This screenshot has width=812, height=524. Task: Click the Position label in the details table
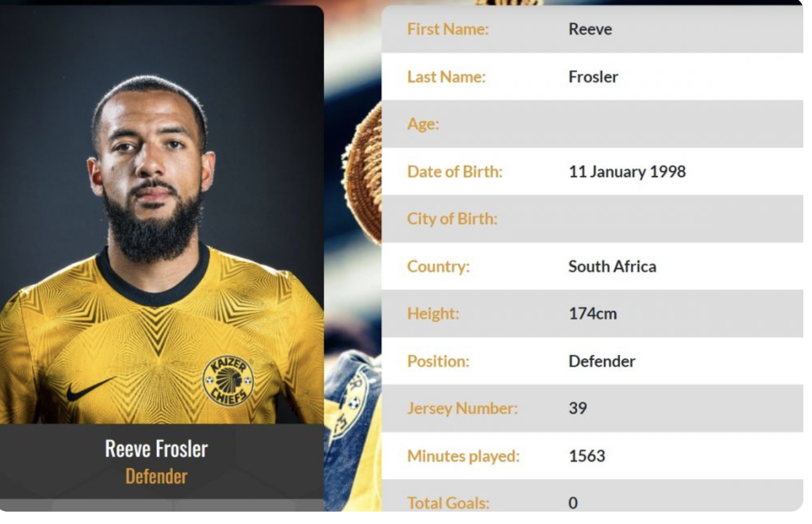click(438, 361)
